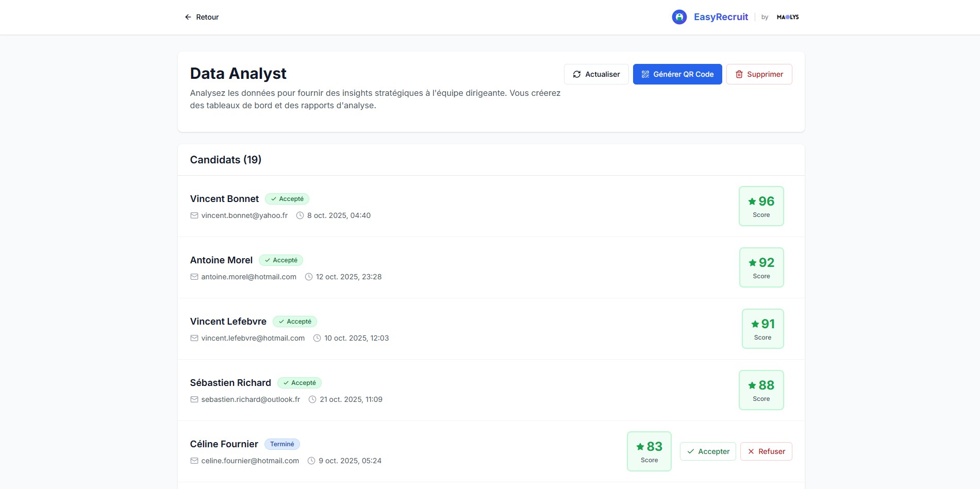Screen dimensions: 980x489
Task: Click the checkmark icon inside the Accepter button
Action: pos(691,451)
